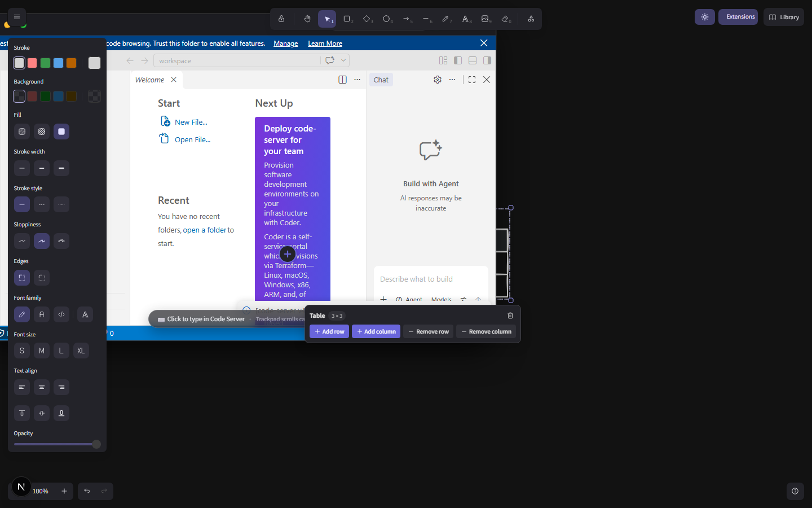Select the Eraser tool
This screenshot has width=812, height=508.
click(x=505, y=19)
